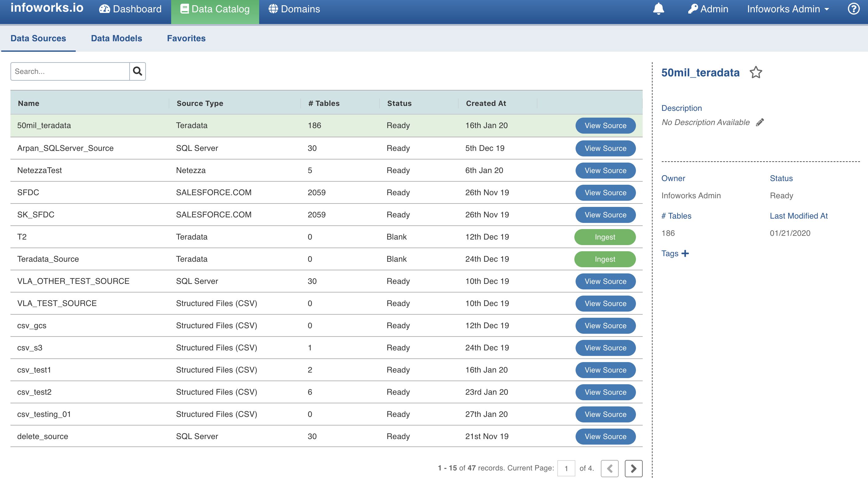View Source for csv_testing_01
868x484 pixels.
605,414
